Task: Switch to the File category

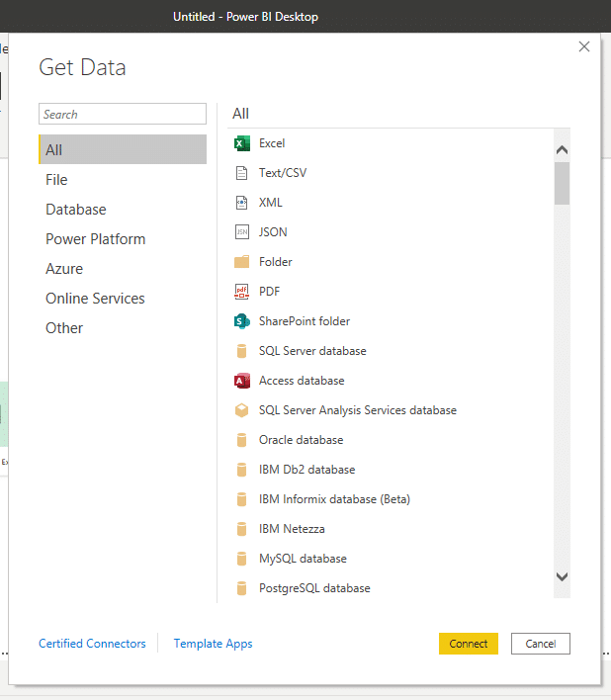Action: coord(56,180)
